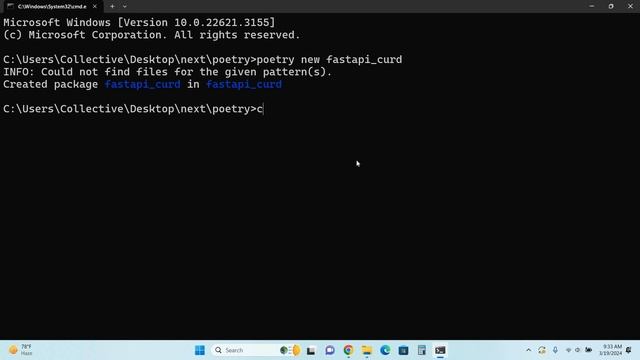Click the Microsoft Corporation copyright line

(151, 35)
